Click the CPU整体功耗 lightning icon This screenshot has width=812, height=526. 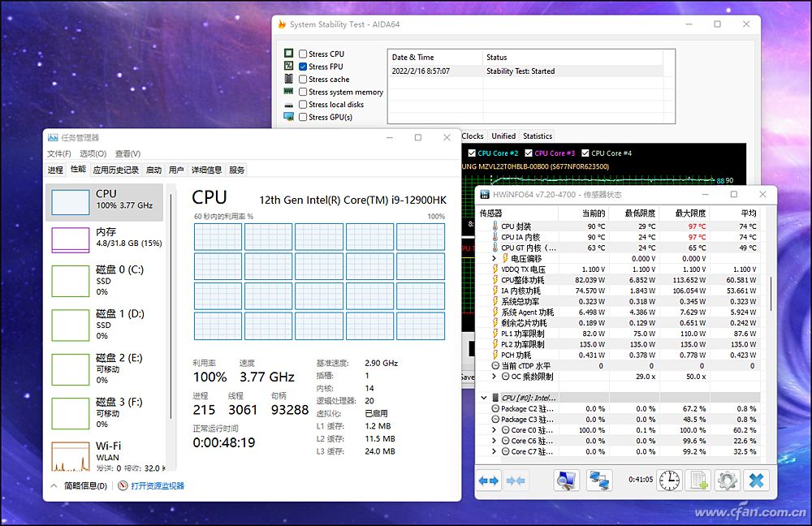click(x=495, y=279)
